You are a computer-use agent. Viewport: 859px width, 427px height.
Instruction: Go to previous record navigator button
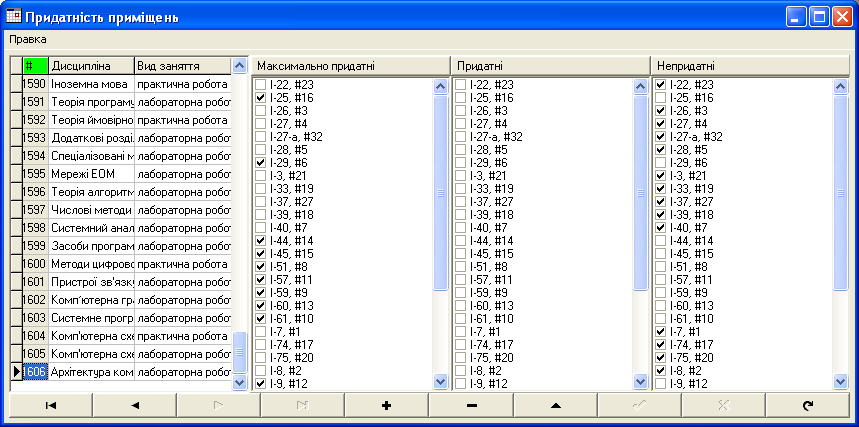[x=135, y=406]
